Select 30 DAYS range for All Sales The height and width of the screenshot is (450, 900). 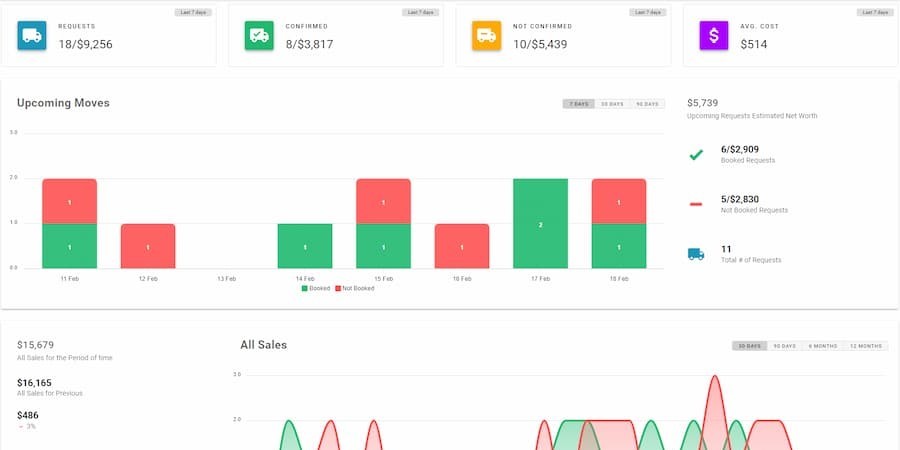pyautogui.click(x=750, y=346)
